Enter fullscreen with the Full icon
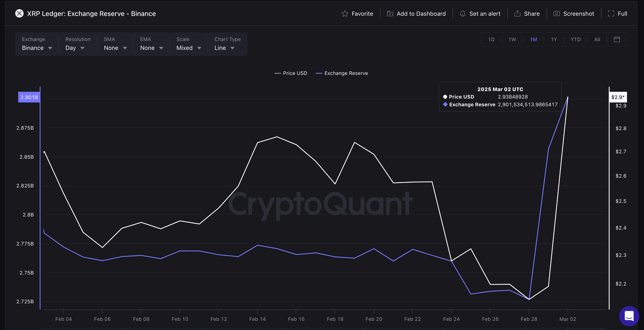The image size is (644, 330). (611, 13)
